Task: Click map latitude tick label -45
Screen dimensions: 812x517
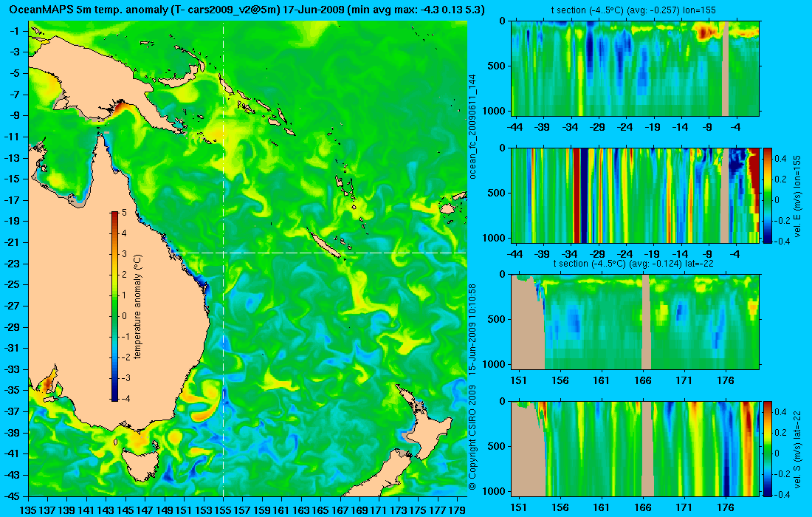Action: point(12,496)
